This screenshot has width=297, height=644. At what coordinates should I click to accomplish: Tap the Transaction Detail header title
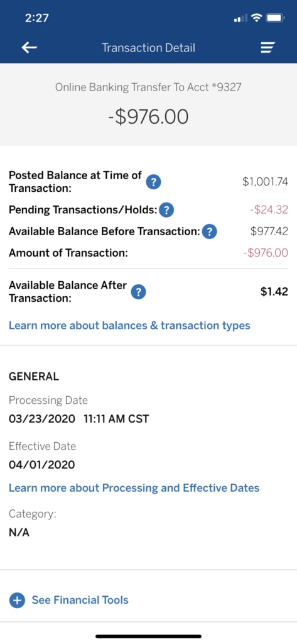[148, 48]
